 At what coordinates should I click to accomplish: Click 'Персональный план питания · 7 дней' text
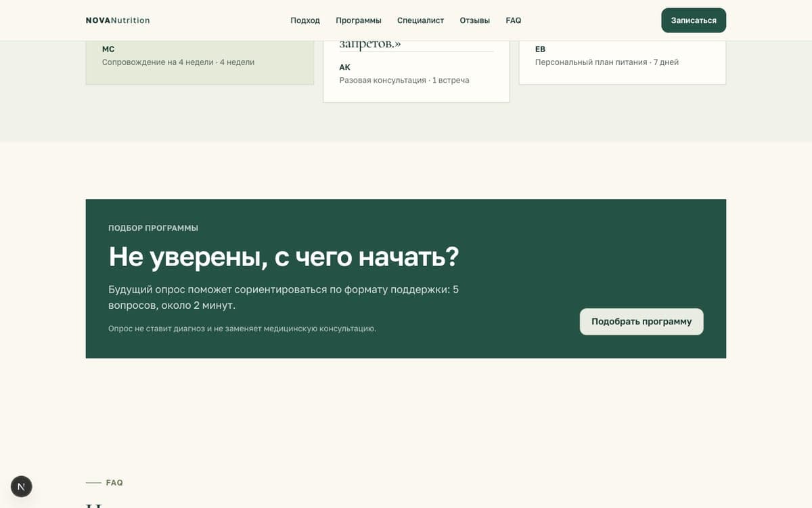tap(607, 62)
